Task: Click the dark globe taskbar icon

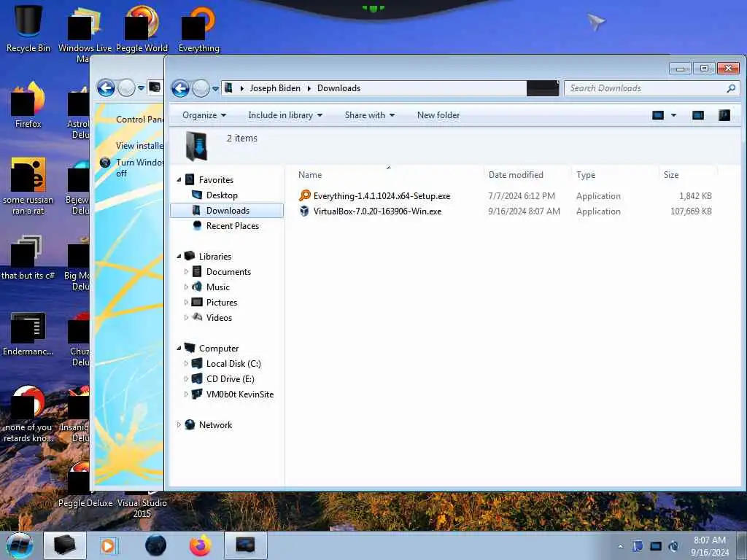Action: 156,545
